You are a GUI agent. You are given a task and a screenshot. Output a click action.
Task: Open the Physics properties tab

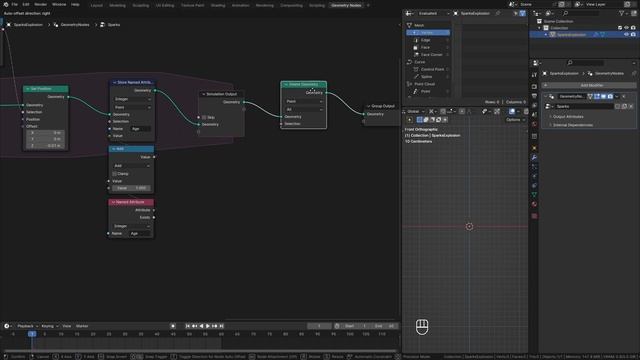point(534,176)
